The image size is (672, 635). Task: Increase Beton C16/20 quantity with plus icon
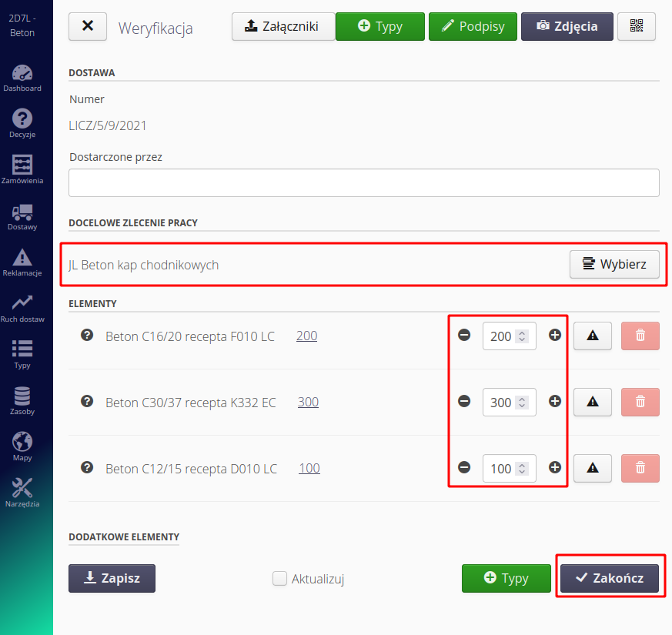(x=555, y=336)
